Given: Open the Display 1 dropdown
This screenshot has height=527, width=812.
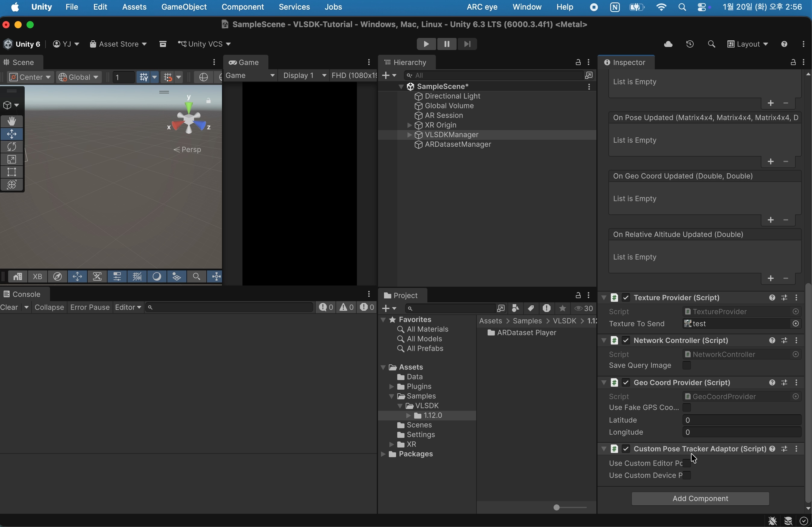Looking at the screenshot, I should pyautogui.click(x=304, y=75).
